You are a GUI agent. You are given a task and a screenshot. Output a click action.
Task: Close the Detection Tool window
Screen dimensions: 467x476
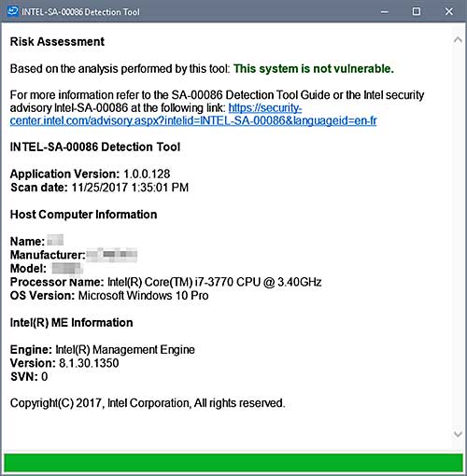pos(448,12)
